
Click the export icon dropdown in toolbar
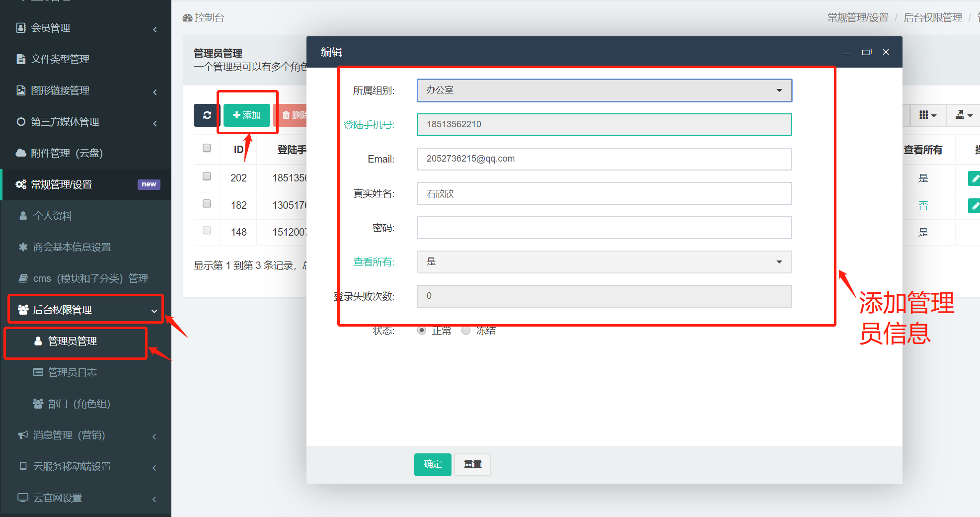point(963,115)
